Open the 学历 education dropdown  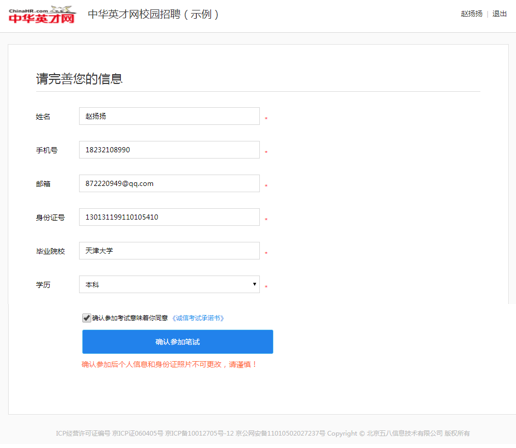[169, 284]
